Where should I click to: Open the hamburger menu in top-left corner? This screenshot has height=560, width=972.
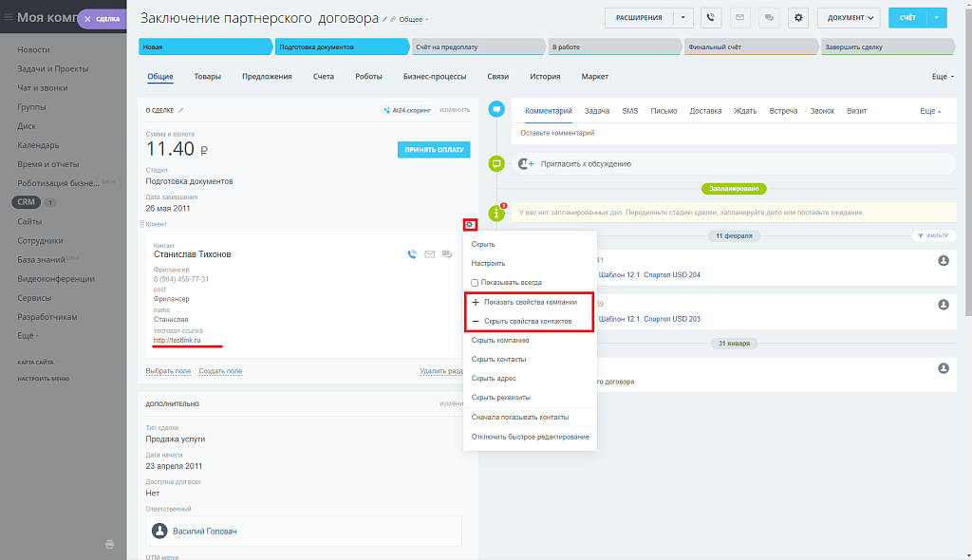pos(8,18)
